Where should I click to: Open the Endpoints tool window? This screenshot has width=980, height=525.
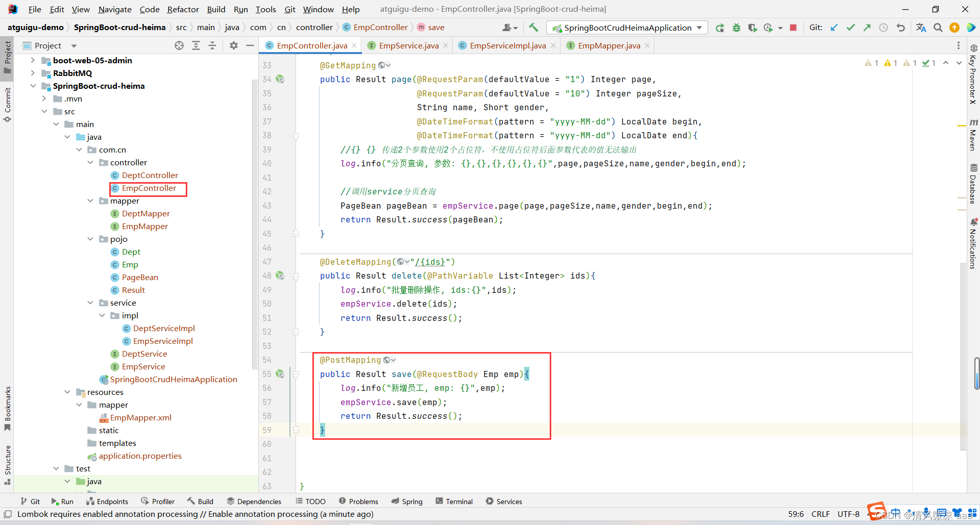pos(107,502)
